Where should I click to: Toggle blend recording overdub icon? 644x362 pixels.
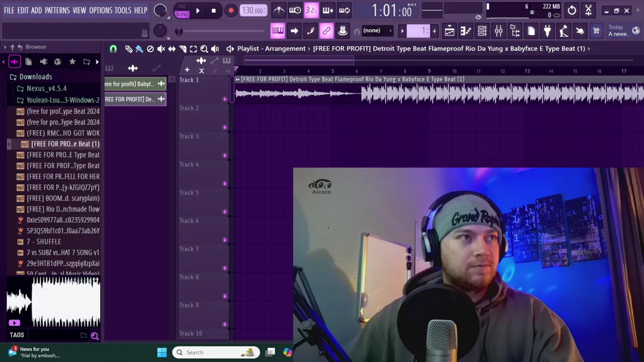pyautogui.click(x=328, y=10)
